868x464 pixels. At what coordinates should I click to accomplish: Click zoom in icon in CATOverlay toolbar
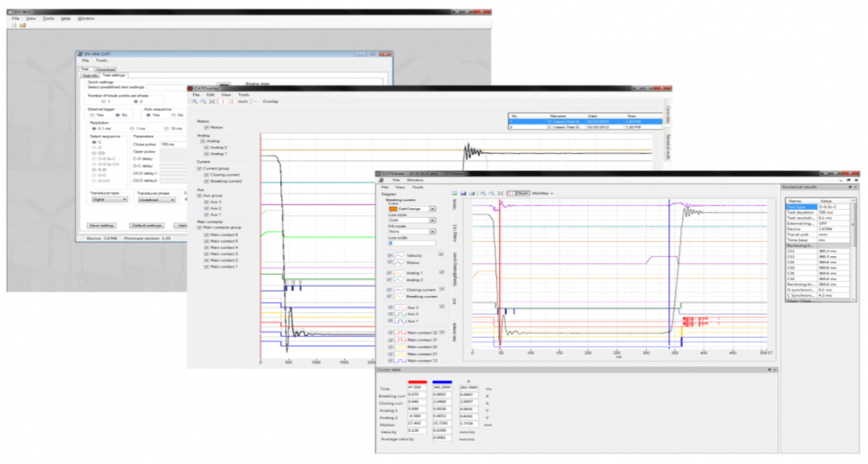tap(195, 102)
